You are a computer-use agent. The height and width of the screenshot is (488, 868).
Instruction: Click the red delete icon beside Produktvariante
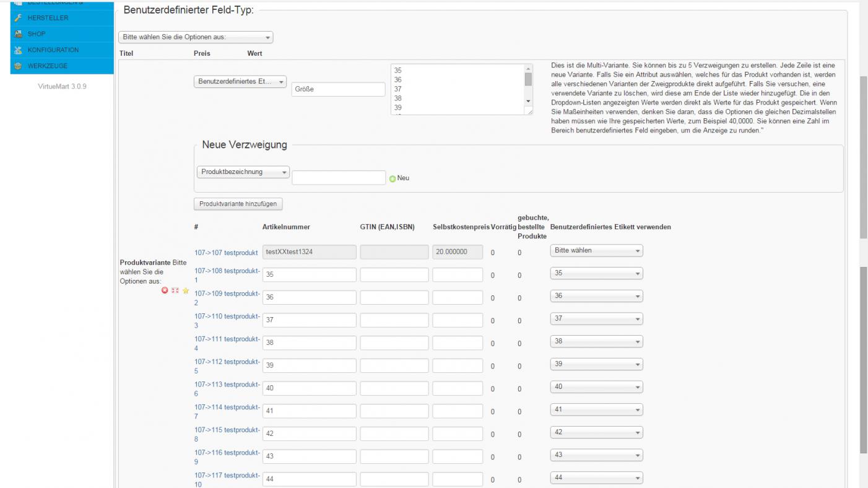point(165,290)
